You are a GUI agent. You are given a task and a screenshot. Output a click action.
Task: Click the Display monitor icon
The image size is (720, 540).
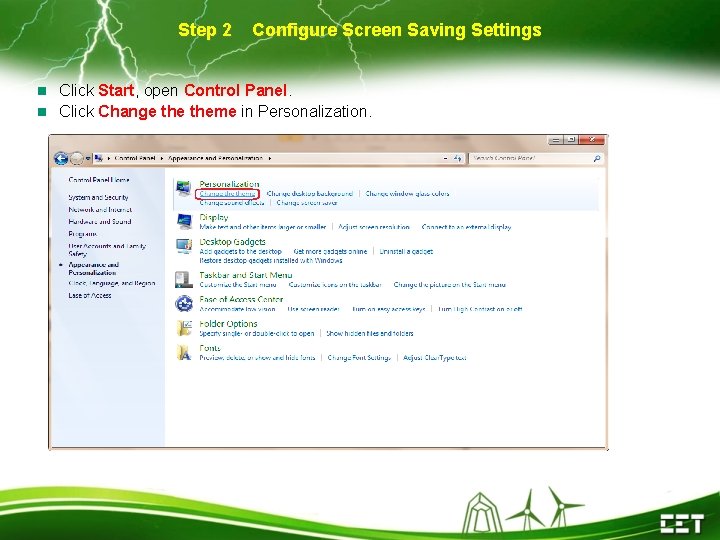[184, 222]
